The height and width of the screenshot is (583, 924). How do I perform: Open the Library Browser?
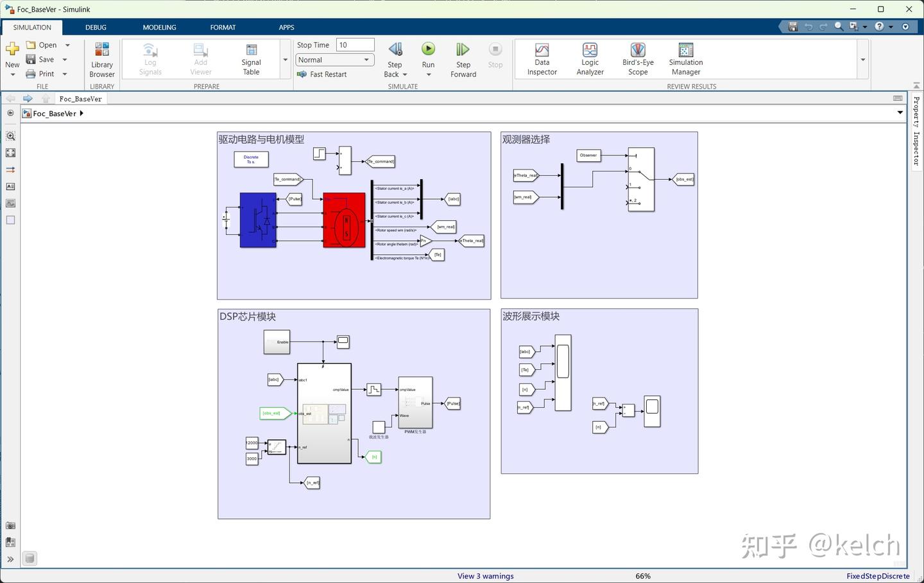click(102, 60)
